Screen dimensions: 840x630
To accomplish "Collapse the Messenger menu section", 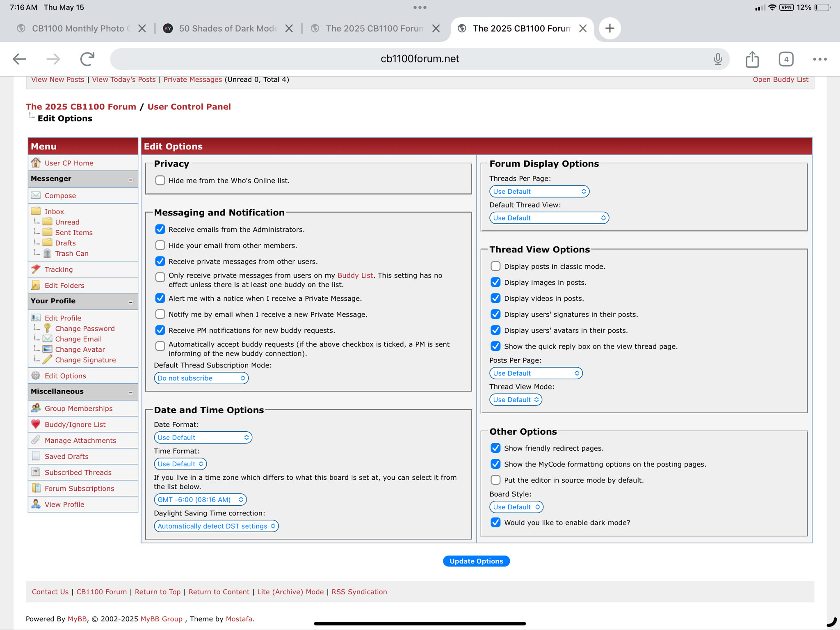I will tap(130, 180).
